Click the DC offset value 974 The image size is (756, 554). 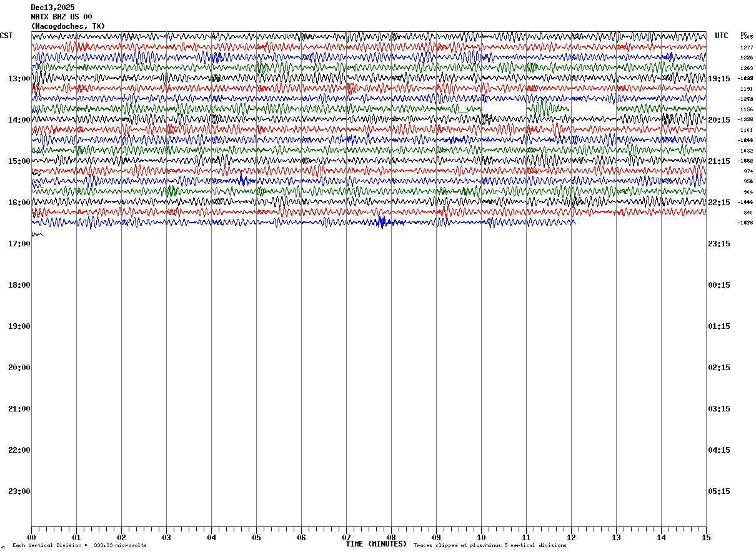(749, 171)
